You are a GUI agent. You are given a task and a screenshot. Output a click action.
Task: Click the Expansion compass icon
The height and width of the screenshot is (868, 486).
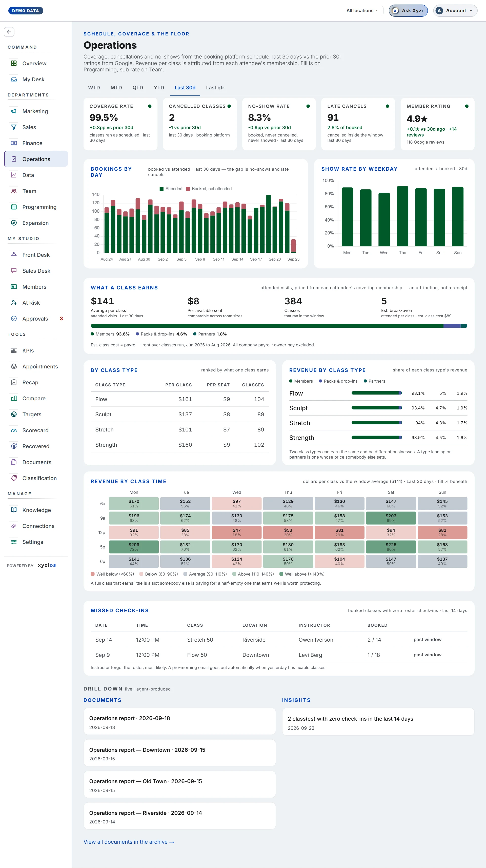[14, 223]
